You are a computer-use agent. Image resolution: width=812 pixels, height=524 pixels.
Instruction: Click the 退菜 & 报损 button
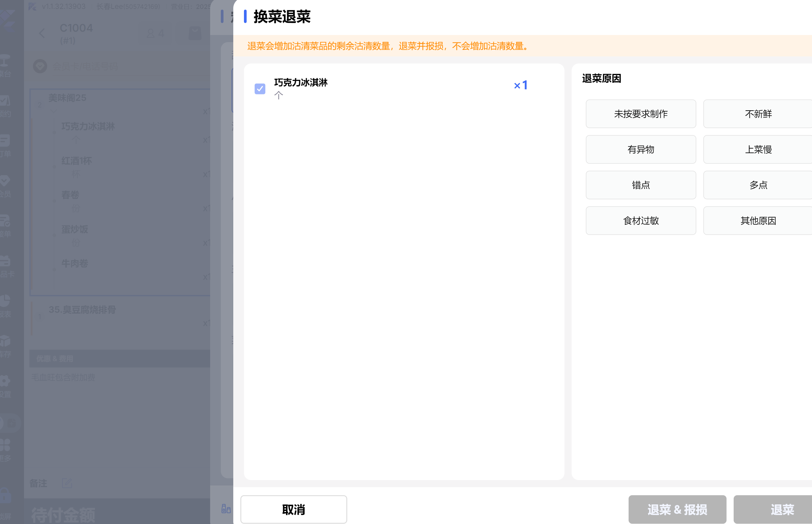point(677,509)
